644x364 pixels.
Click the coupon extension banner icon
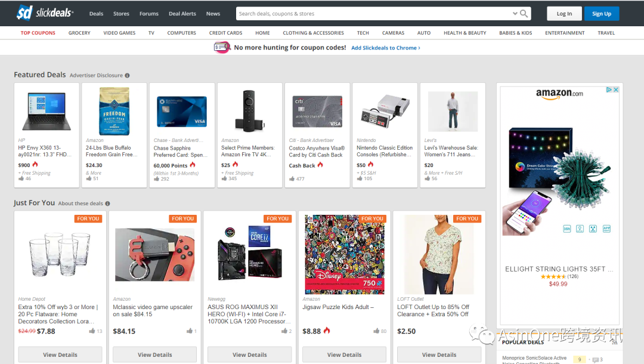coord(222,48)
